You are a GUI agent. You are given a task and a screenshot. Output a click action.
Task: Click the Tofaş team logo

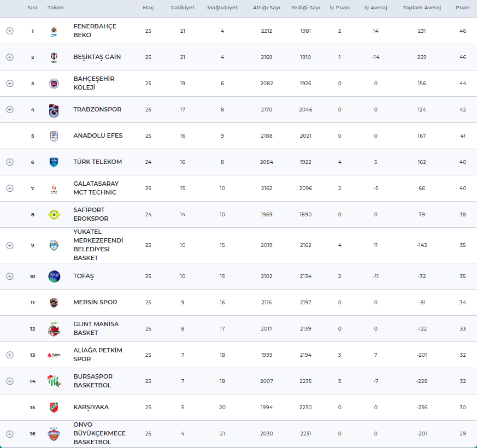[54, 276]
